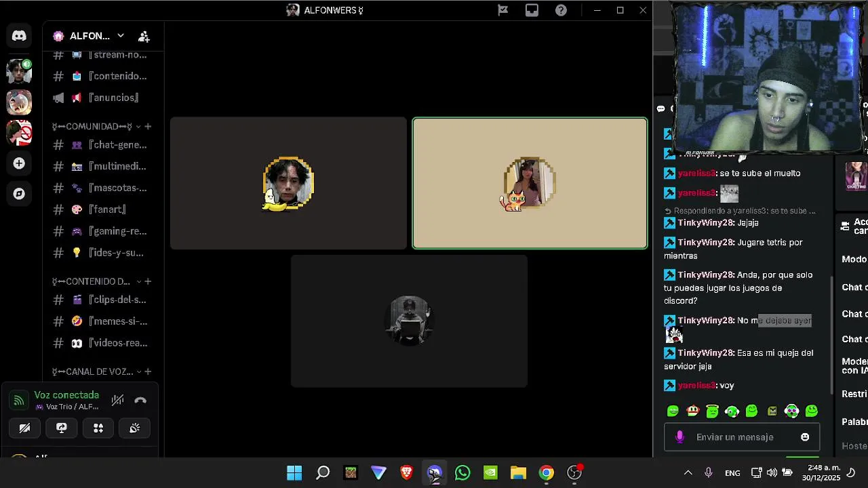Create channel in CONTENIDO D with plus icon

coord(148,281)
